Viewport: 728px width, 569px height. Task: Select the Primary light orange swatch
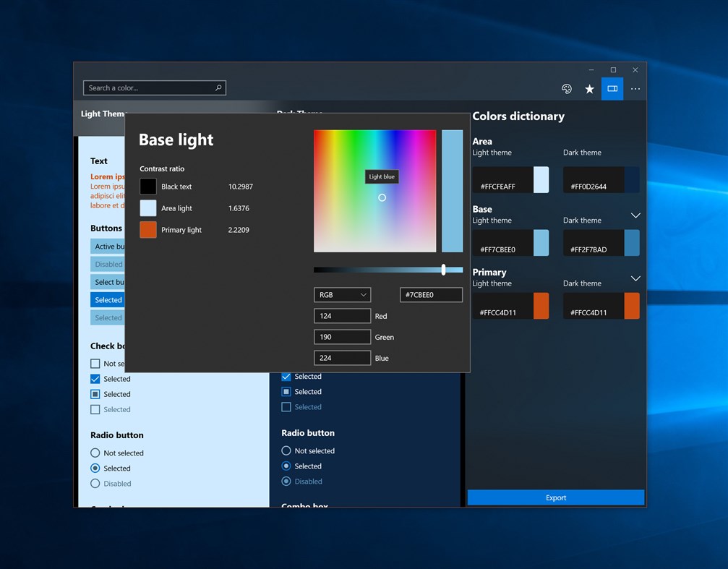pyautogui.click(x=148, y=229)
